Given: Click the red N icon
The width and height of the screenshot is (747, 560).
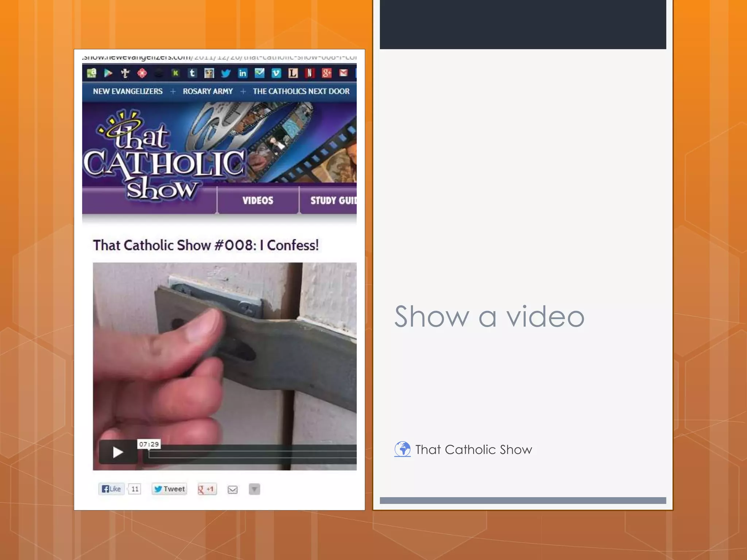Looking at the screenshot, I should pos(310,73).
